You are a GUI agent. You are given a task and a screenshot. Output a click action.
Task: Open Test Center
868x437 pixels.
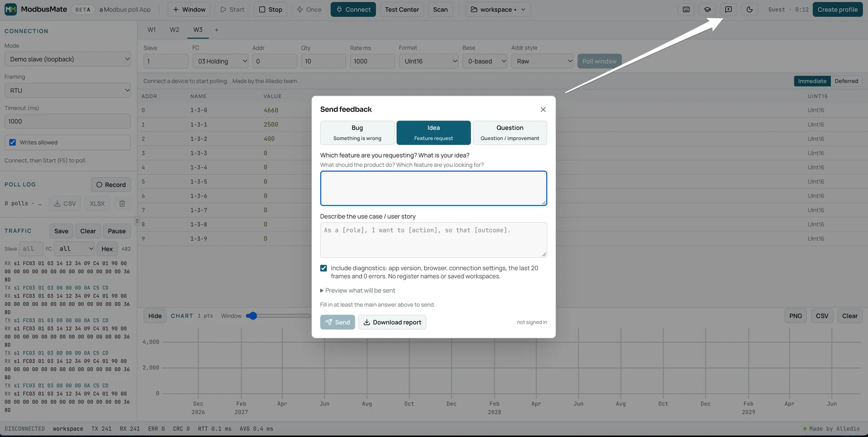point(402,10)
